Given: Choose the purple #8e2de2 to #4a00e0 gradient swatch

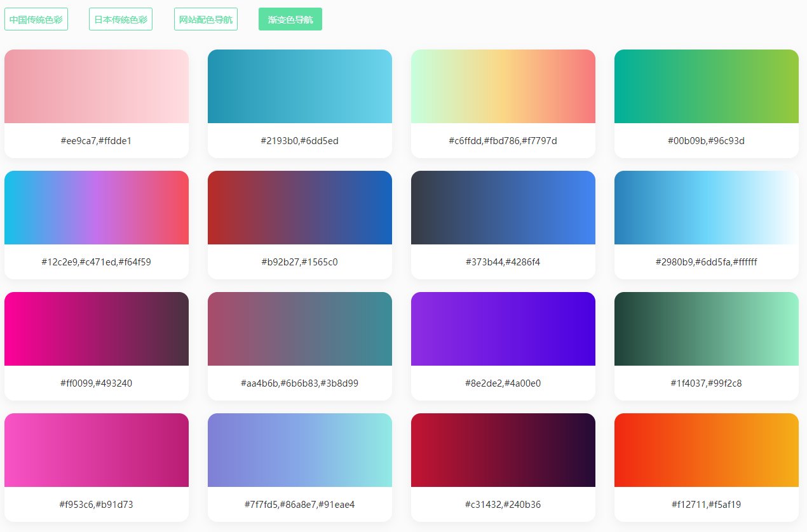Looking at the screenshot, I should point(503,329).
